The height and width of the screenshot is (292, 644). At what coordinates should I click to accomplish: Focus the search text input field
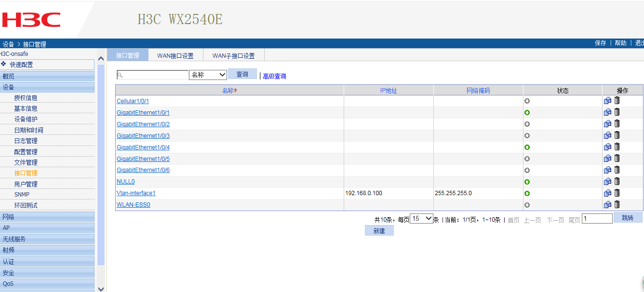tap(152, 75)
